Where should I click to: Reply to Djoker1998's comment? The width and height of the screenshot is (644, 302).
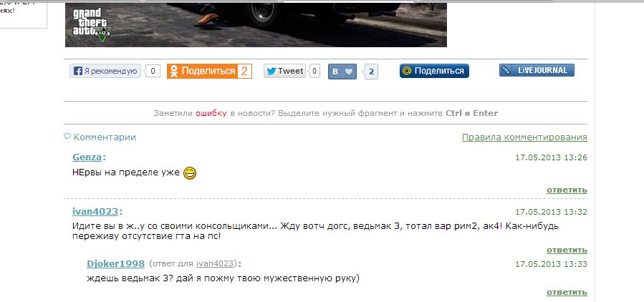[x=567, y=292]
